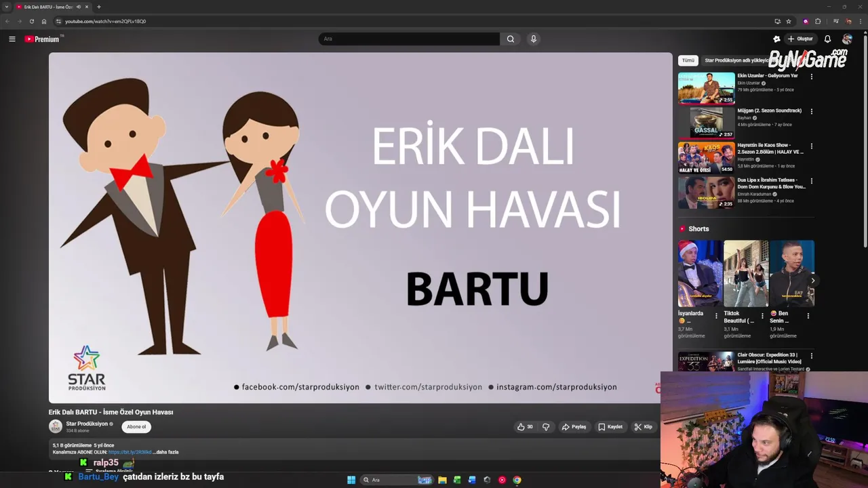Viewport: 868px width, 488px height.
Task: Open options for İsyanlarda short
Action: [x=716, y=316]
